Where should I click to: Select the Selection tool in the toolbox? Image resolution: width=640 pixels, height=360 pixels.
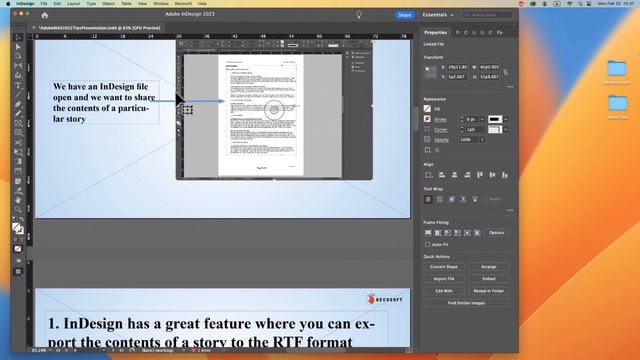(x=18, y=37)
